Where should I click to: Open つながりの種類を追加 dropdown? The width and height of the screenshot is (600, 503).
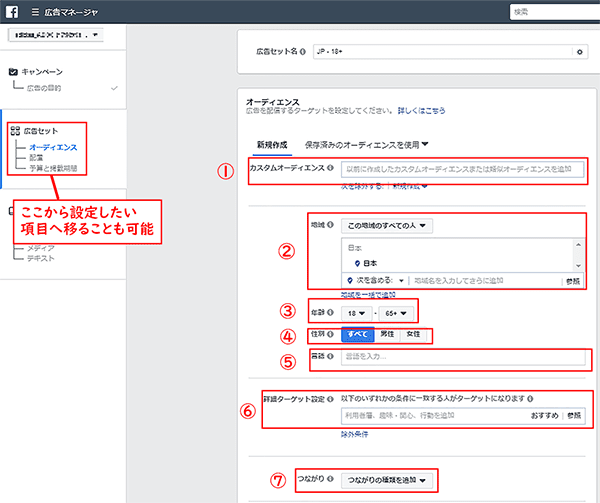click(387, 480)
